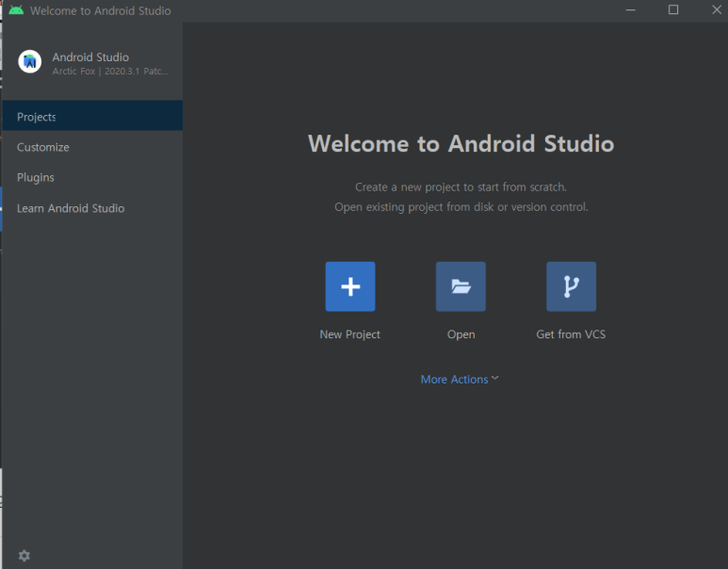Go to Learn Android Studio
728x569 pixels.
(92, 208)
